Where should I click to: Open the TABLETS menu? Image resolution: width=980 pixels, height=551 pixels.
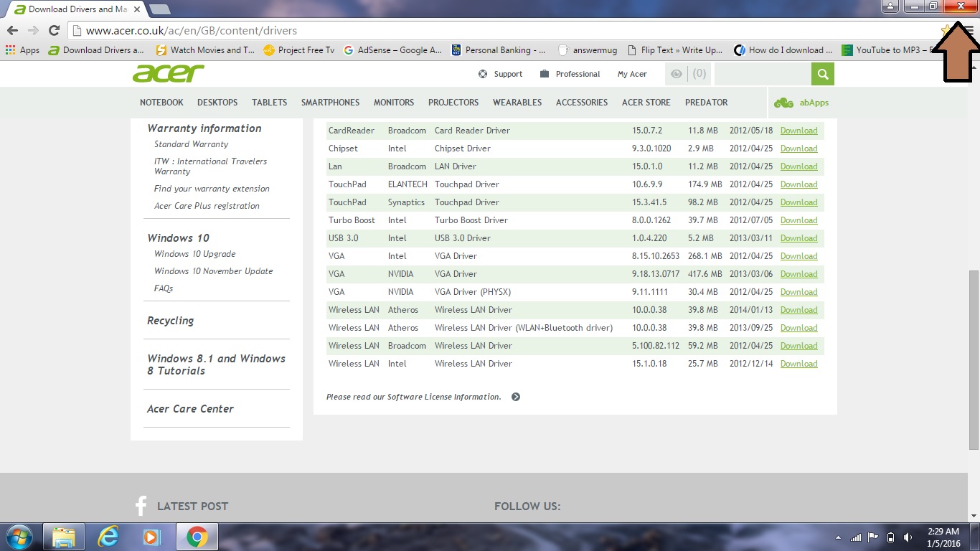click(269, 103)
